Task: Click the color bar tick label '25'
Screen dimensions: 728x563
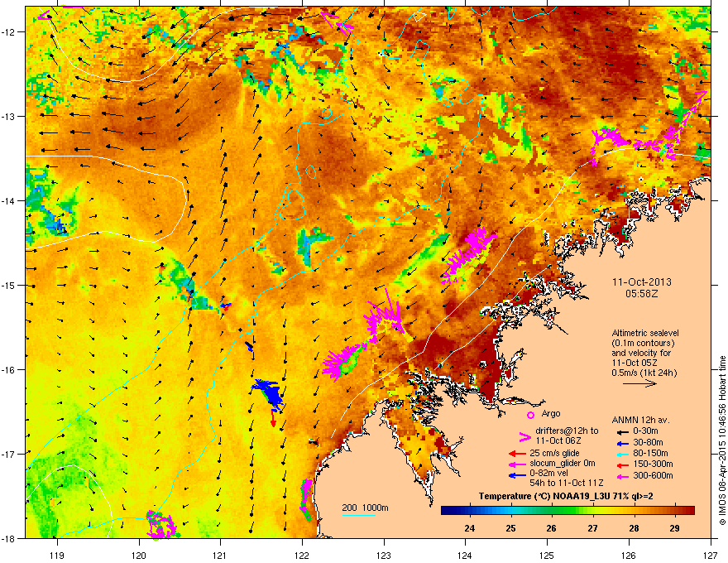Action: [x=510, y=528]
